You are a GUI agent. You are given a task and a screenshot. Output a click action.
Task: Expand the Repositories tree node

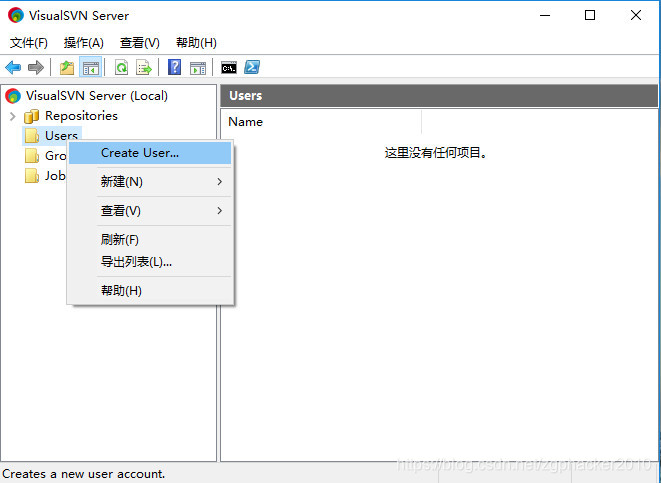(x=13, y=116)
